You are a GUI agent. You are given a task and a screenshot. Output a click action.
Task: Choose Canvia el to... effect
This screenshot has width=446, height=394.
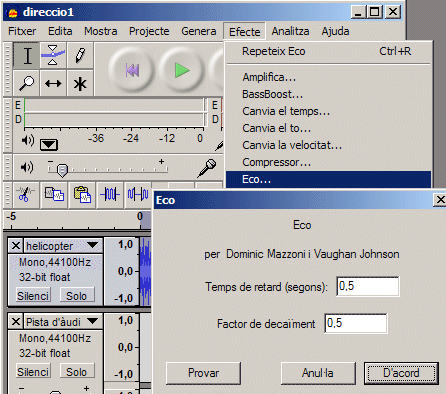[276, 128]
